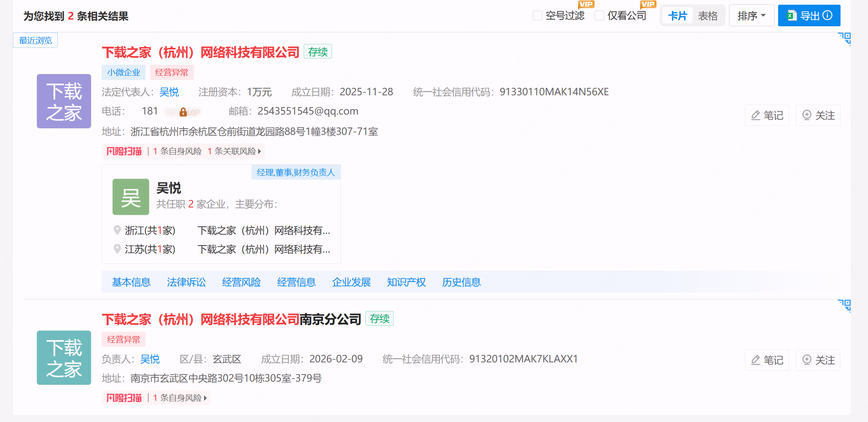
Task: Select the 卡片 view mode
Action: click(x=678, y=16)
